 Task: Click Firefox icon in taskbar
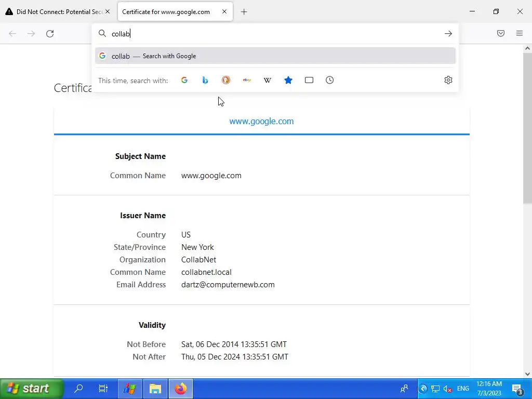pyautogui.click(x=180, y=389)
